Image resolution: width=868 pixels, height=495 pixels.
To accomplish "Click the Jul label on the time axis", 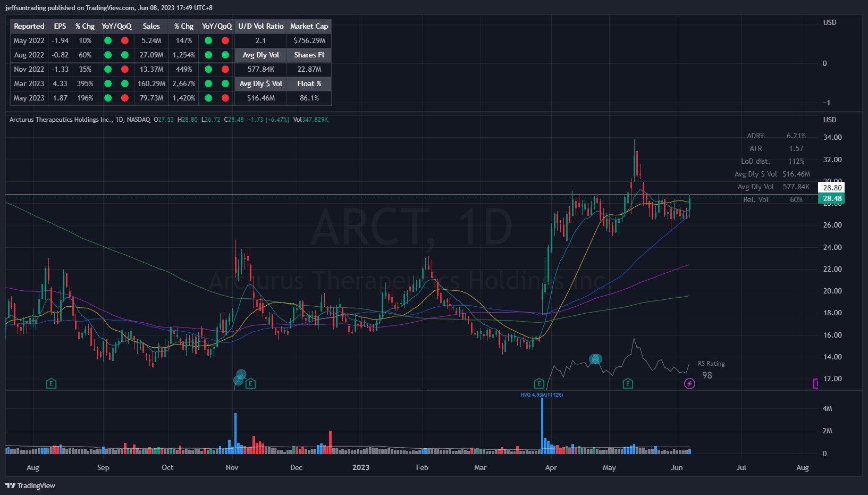I will pos(741,467).
